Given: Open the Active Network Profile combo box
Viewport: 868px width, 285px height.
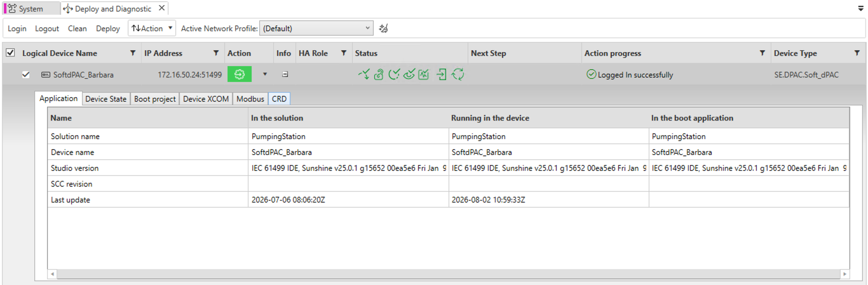Looking at the screenshot, I should point(316,29).
